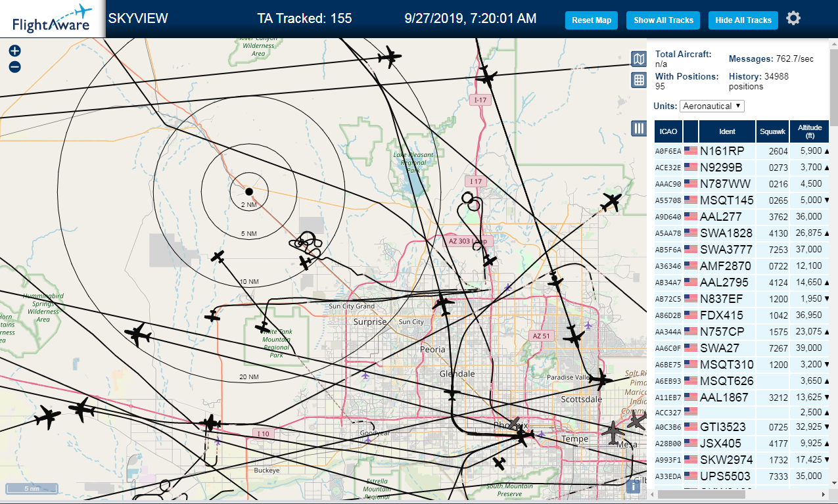Click the Messages 762.7/sec statistic
The image size is (838, 504).
pyautogui.click(x=771, y=59)
